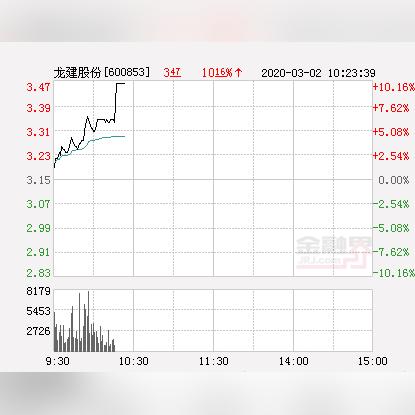415x415 pixels.
Task: Click the black price line peak at 3.47
Action: [x=120, y=83]
